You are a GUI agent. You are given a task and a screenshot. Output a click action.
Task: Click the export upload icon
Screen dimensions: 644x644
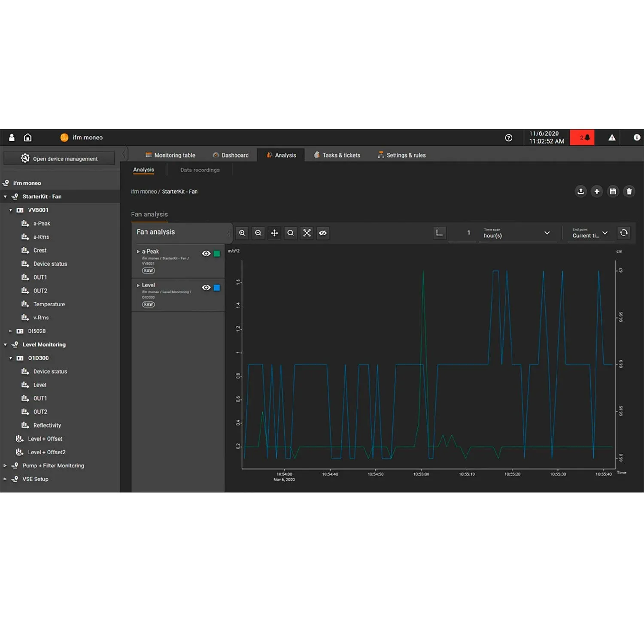(x=580, y=191)
